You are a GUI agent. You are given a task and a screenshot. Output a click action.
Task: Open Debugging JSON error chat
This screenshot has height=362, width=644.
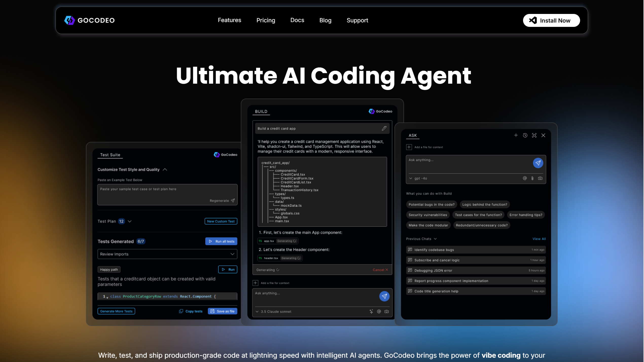point(476,271)
